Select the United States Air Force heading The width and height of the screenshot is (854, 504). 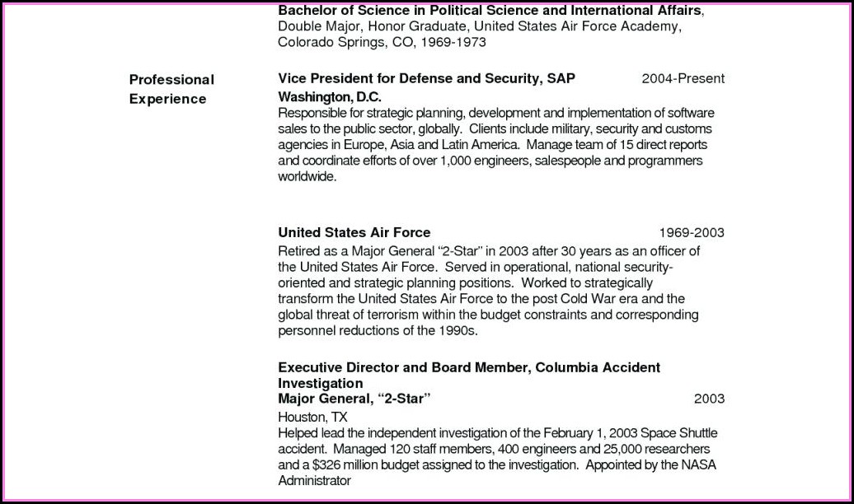click(354, 232)
